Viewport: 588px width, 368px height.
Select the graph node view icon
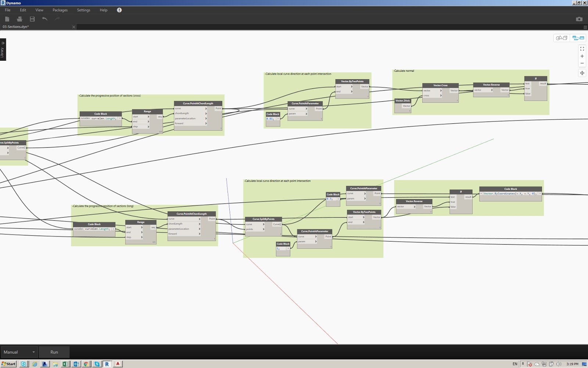coord(578,38)
